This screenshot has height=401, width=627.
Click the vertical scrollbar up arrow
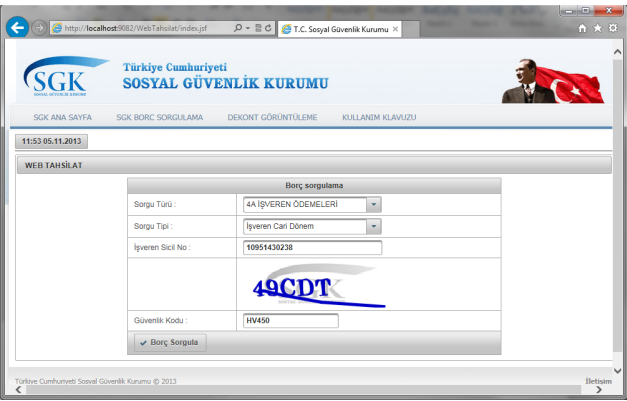(x=617, y=52)
